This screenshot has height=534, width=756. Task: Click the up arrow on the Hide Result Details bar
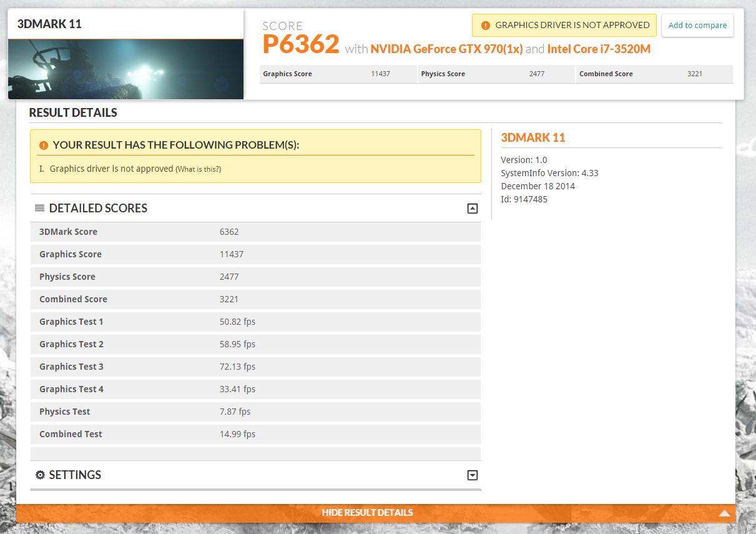tap(724, 513)
